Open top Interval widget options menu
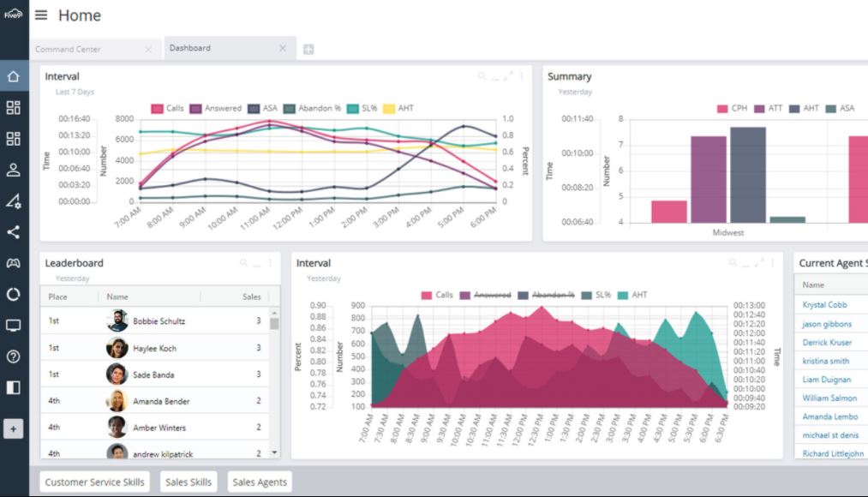The height and width of the screenshot is (497, 868). (x=522, y=75)
